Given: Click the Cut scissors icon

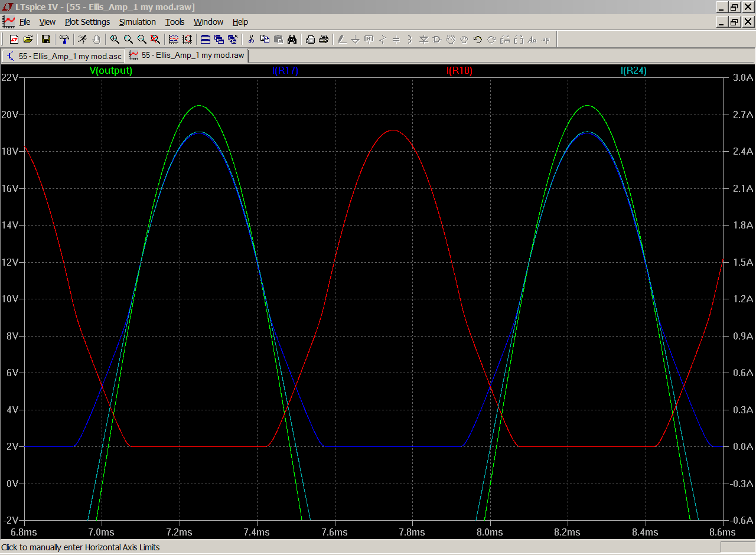Looking at the screenshot, I should tap(251, 39).
